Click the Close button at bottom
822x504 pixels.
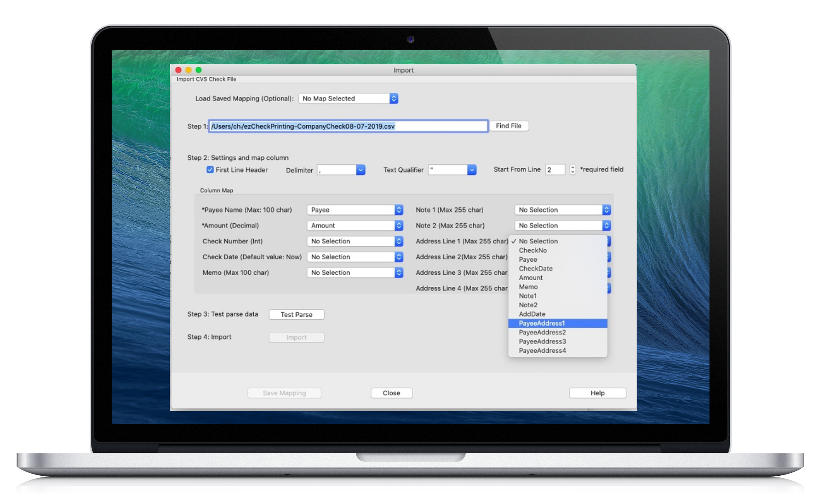click(x=391, y=393)
